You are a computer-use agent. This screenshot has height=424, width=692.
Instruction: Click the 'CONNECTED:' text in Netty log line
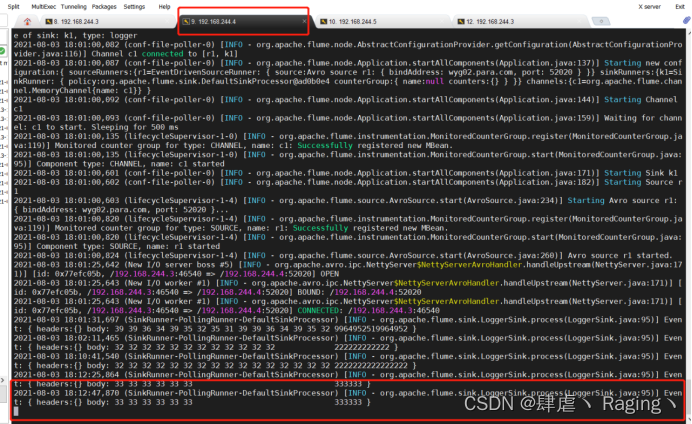coord(318,311)
